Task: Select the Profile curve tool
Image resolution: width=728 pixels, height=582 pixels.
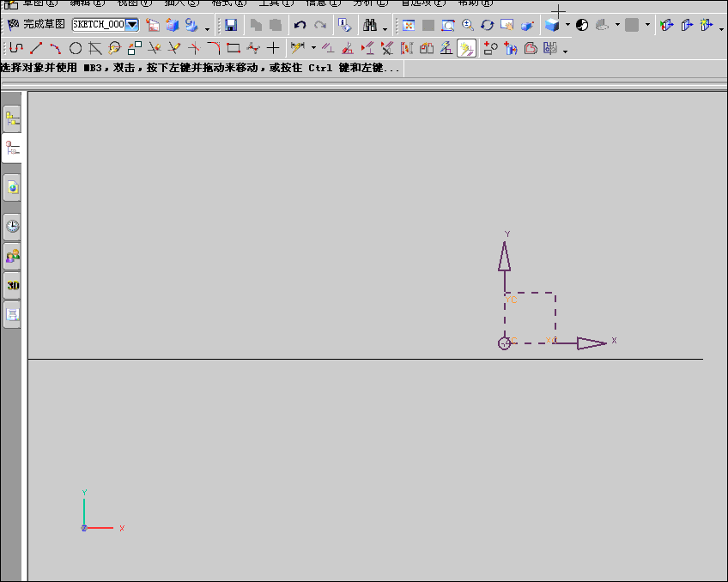Action: click(16, 48)
